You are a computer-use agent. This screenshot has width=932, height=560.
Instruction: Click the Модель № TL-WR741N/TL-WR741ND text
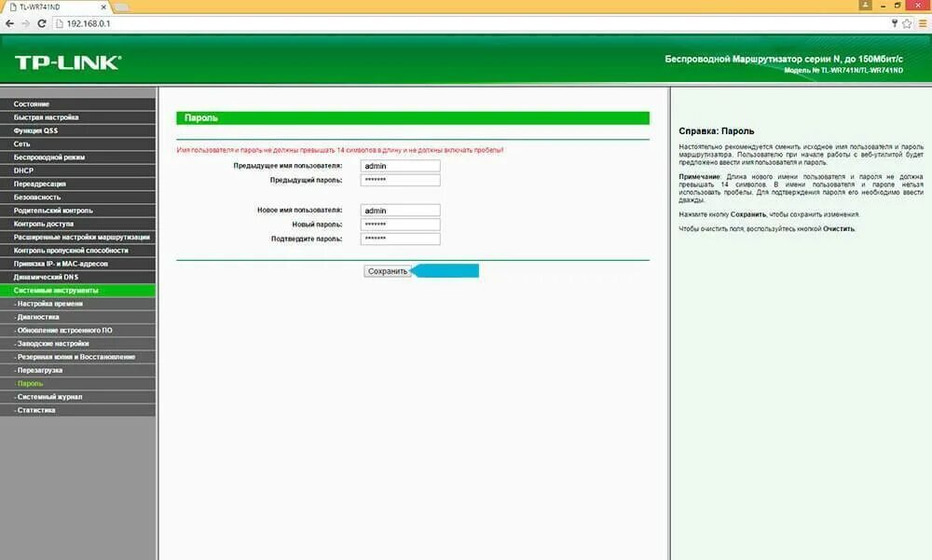[843, 70]
